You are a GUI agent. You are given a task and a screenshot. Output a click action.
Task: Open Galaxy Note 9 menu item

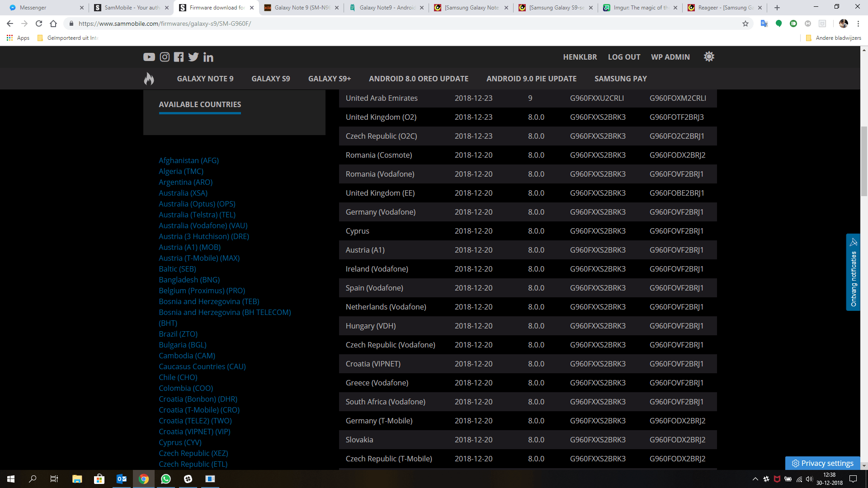click(x=205, y=79)
